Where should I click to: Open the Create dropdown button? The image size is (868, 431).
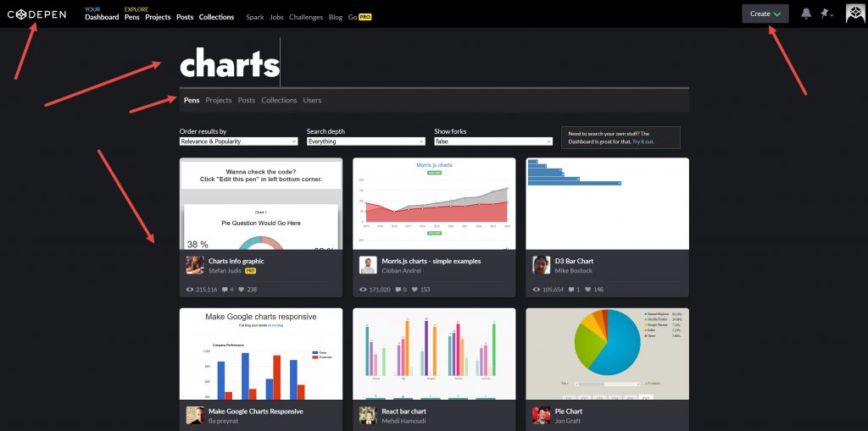pyautogui.click(x=765, y=14)
